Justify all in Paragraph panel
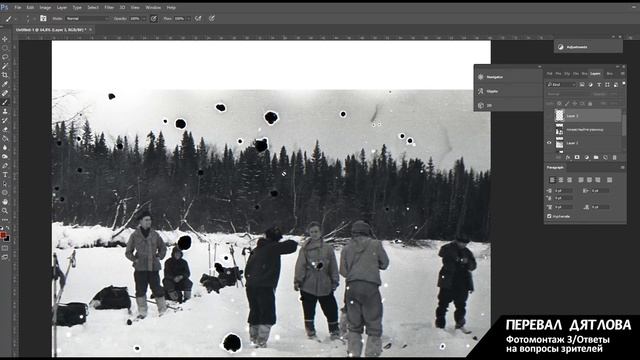The height and width of the screenshot is (360, 640). point(609,180)
